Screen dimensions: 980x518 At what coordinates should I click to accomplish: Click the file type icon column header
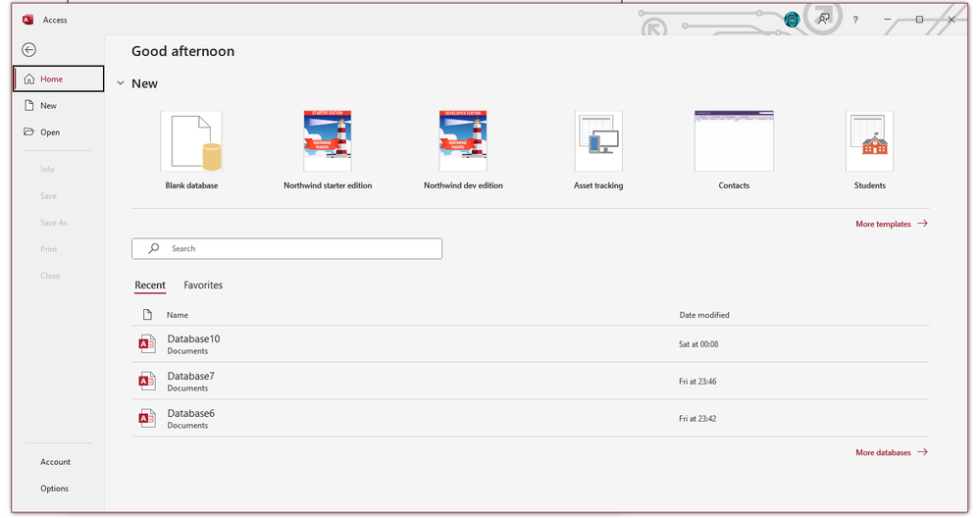pos(147,315)
